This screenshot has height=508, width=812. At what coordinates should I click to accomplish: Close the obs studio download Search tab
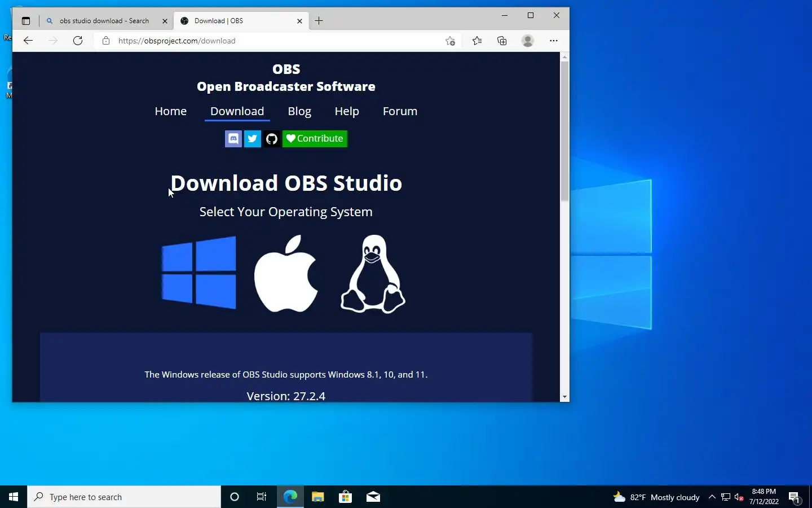165,21
